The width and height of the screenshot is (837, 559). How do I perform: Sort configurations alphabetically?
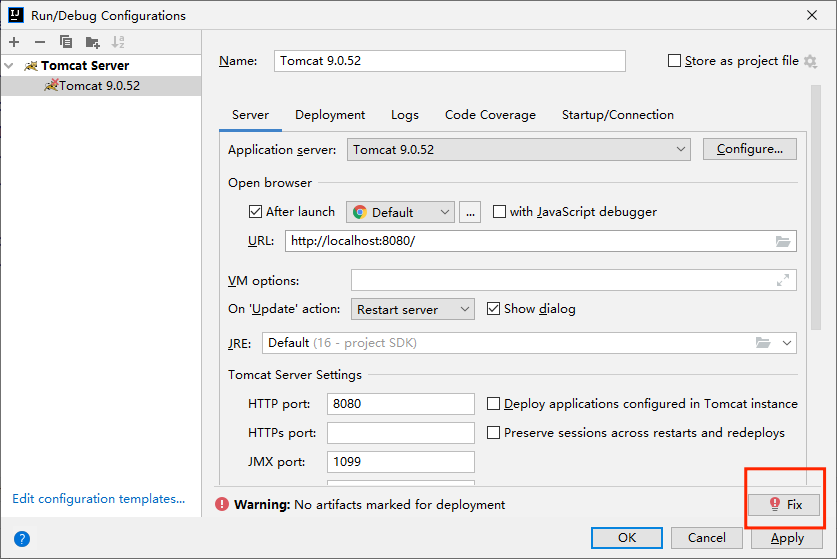(118, 42)
